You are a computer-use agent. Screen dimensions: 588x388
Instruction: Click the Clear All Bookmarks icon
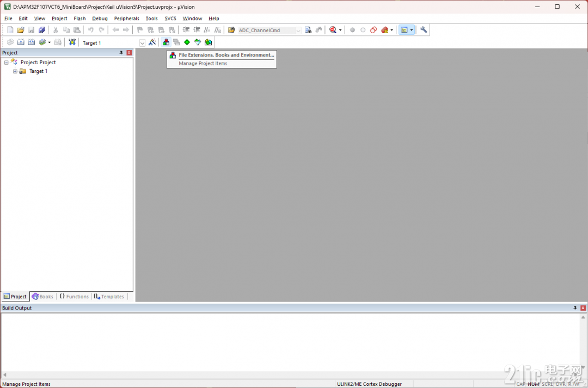[x=171, y=30]
